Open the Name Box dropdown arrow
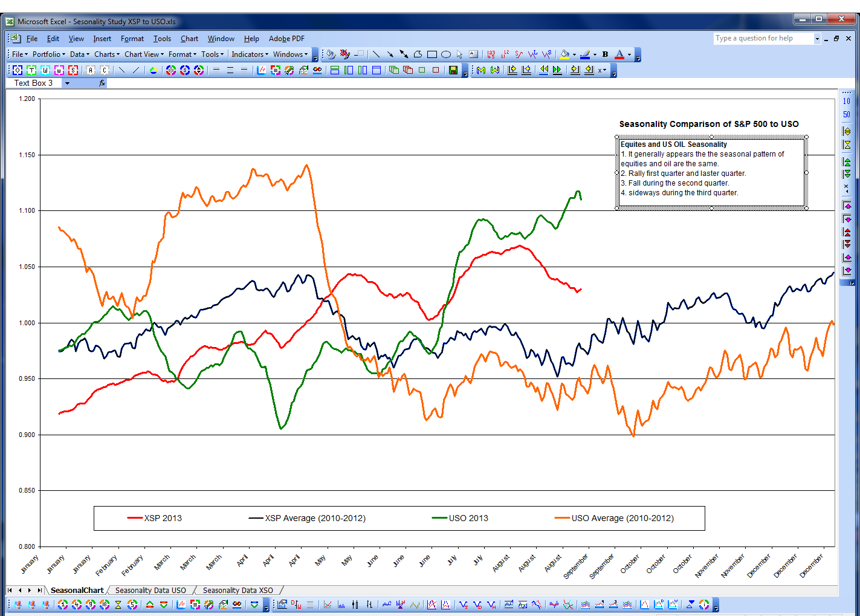Image resolution: width=860 pixels, height=616 pixels. click(68, 83)
